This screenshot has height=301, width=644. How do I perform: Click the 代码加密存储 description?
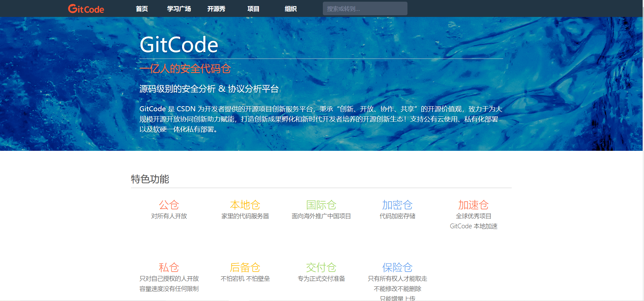click(397, 216)
